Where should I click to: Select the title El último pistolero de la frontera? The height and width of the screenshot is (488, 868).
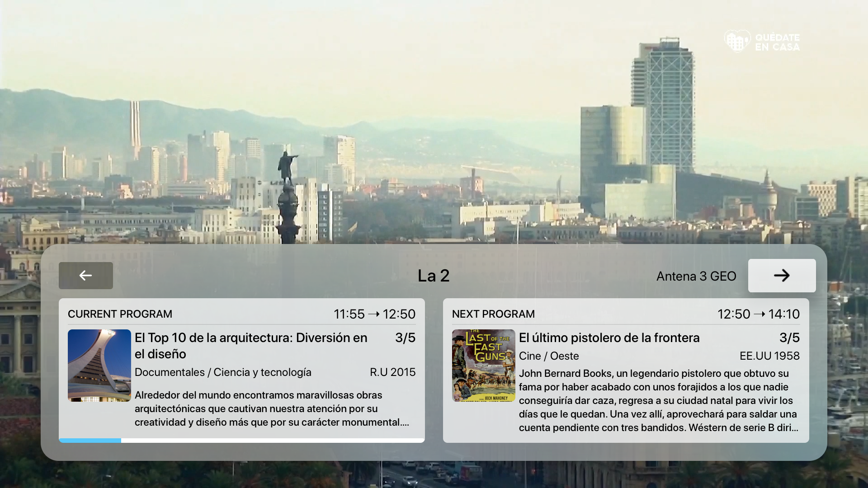click(609, 338)
